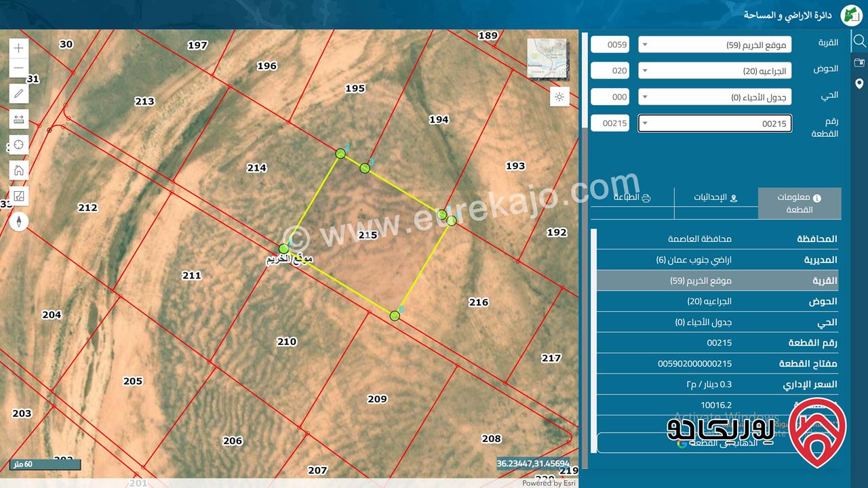Zoom out the map with minus button
Image resolution: width=868 pixels, height=488 pixels.
(19, 68)
